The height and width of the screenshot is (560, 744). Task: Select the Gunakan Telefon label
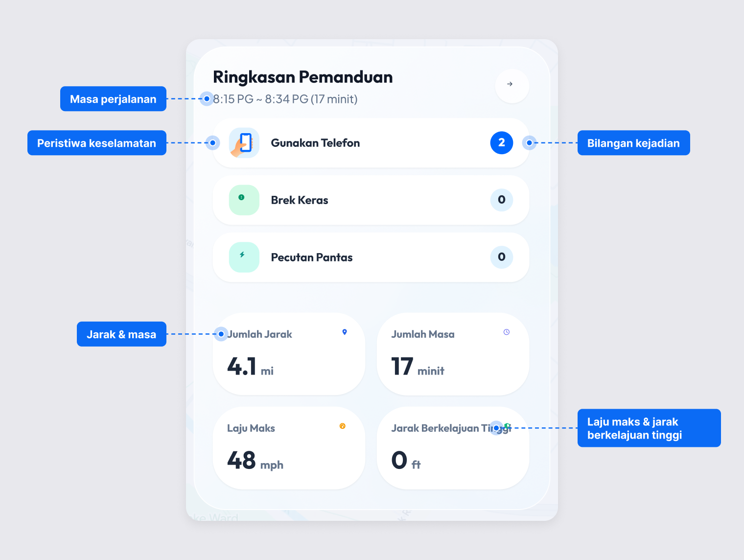click(315, 143)
